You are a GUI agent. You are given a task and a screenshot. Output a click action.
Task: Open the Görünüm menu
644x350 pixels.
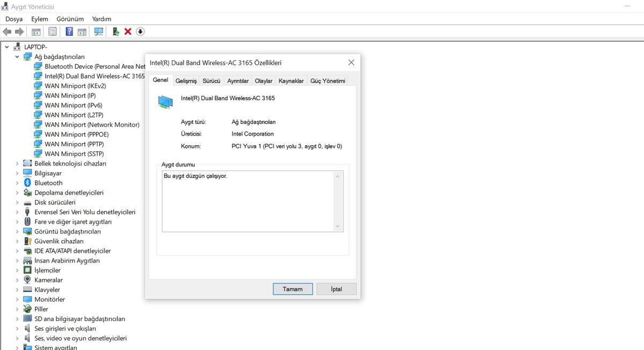point(70,18)
